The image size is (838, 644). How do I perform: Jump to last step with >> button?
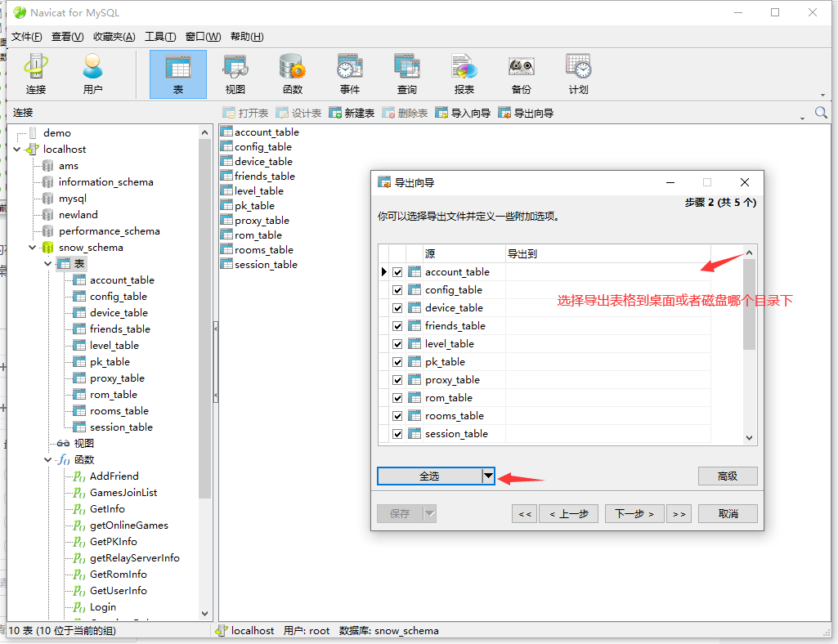pyautogui.click(x=679, y=513)
